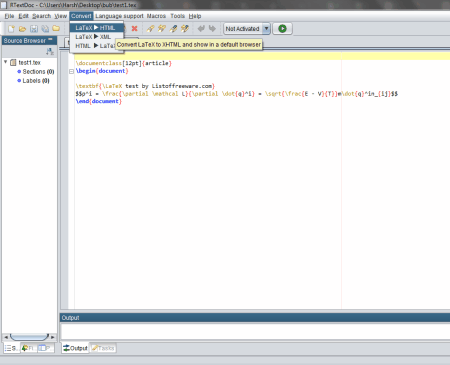This screenshot has height=365, width=450.
Task: Click the Save floppy disk icon
Action: 34,29
